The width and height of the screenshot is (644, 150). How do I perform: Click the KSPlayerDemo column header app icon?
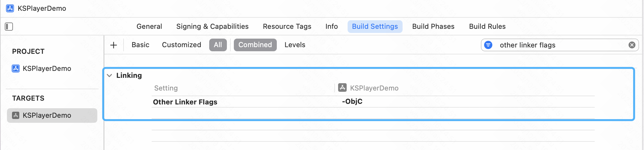[x=342, y=88]
